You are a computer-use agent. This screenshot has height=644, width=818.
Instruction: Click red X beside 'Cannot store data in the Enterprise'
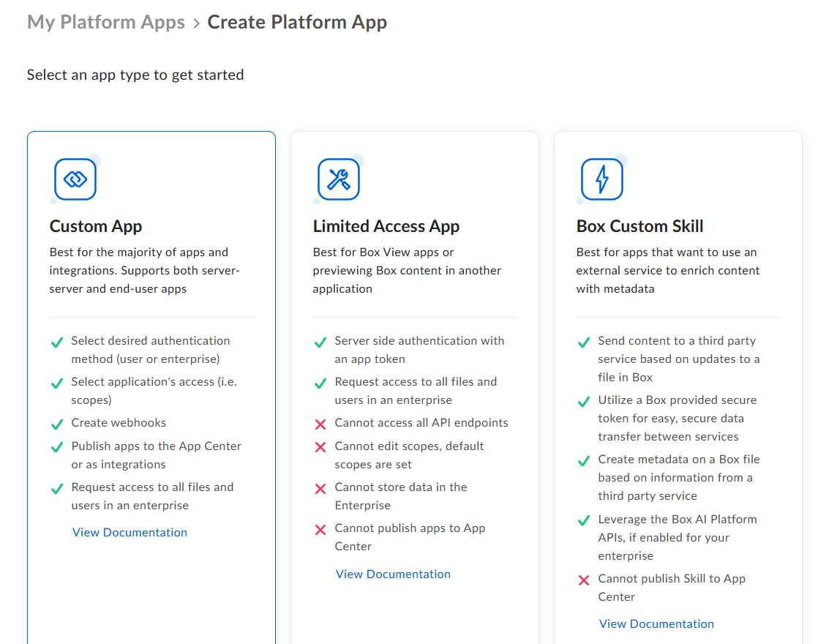coord(321,488)
